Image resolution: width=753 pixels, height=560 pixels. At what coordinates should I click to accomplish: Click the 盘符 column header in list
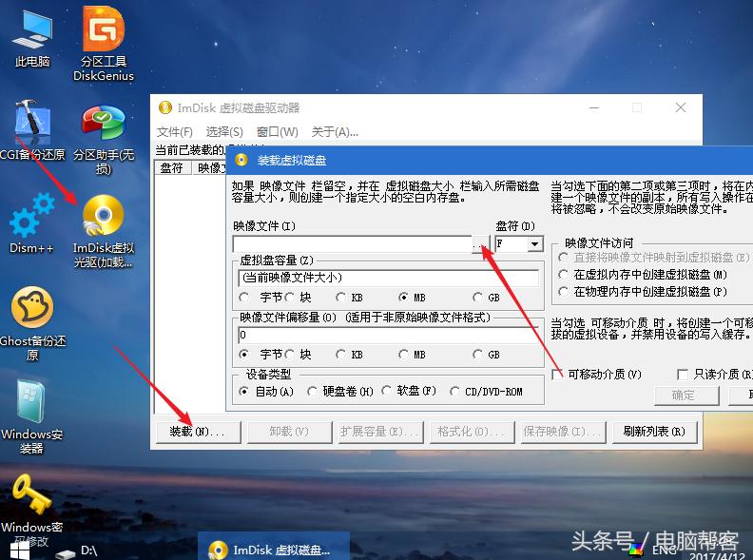pos(173,167)
